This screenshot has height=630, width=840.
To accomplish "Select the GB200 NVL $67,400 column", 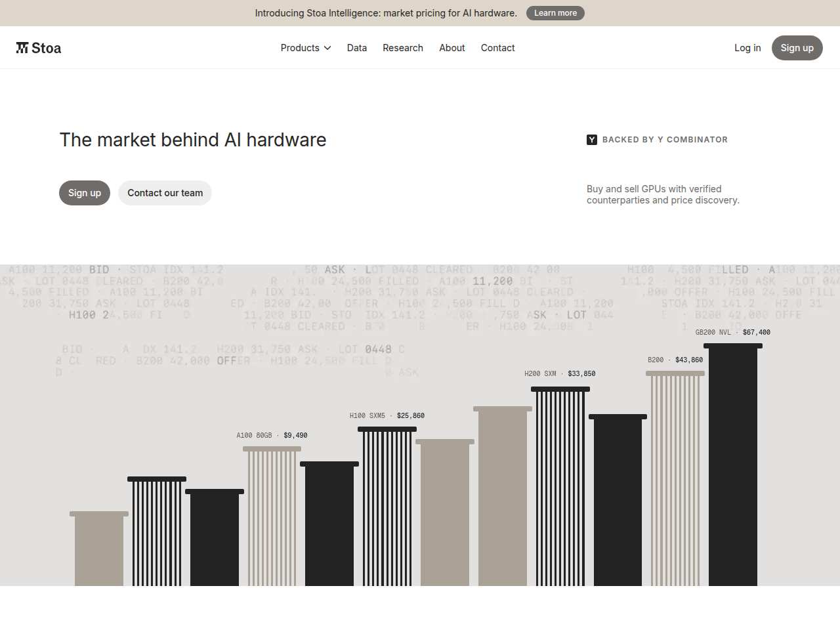I will [x=733, y=465].
